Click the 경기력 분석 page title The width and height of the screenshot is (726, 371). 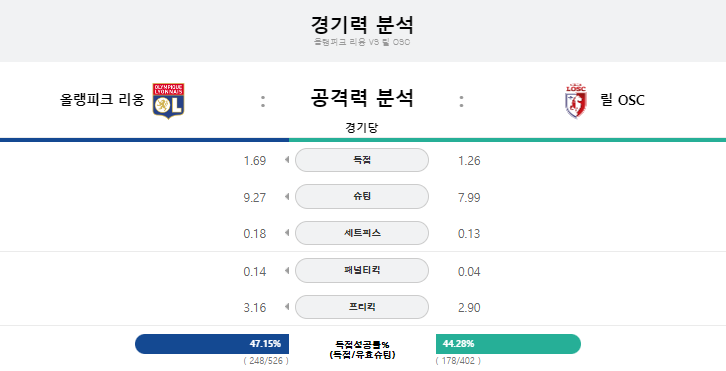point(362,25)
